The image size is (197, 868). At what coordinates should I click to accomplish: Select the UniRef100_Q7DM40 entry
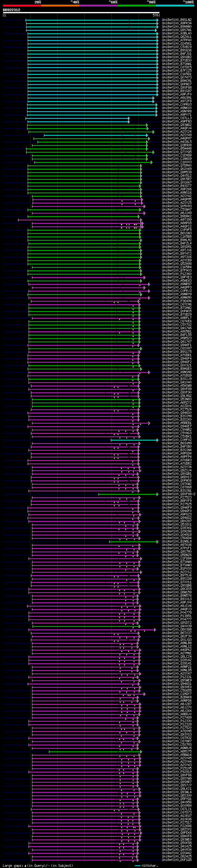[177, 165]
